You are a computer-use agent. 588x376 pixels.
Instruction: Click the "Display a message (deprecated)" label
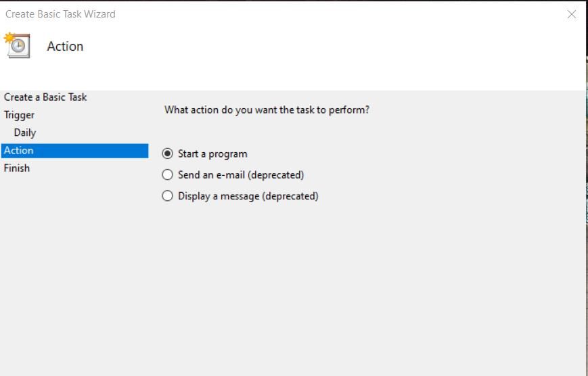coord(248,196)
